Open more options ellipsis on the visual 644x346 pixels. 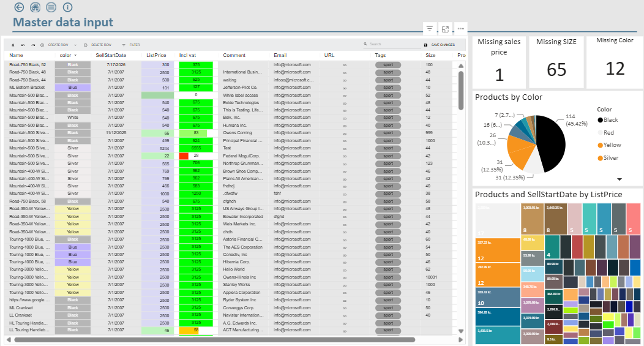(461, 29)
